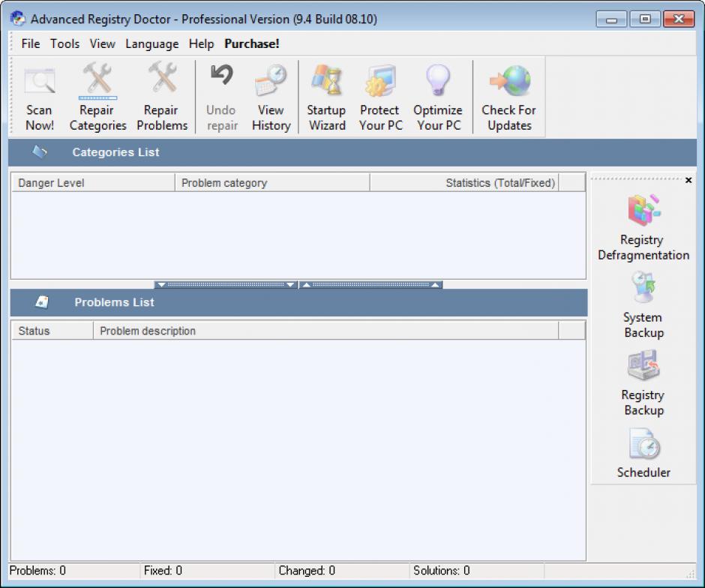Viewport: 705px width, 588px height.
Task: Open Repair Categories tool
Action: coord(97,97)
